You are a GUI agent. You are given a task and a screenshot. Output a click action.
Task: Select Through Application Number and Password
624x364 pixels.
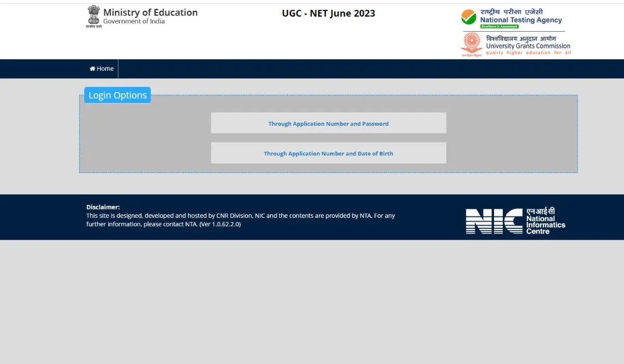pyautogui.click(x=328, y=123)
